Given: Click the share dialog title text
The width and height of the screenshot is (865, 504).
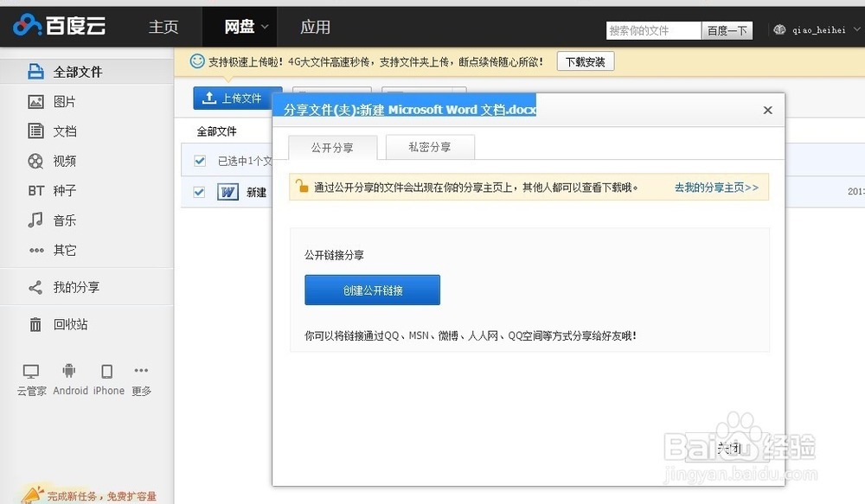Looking at the screenshot, I should [x=410, y=110].
